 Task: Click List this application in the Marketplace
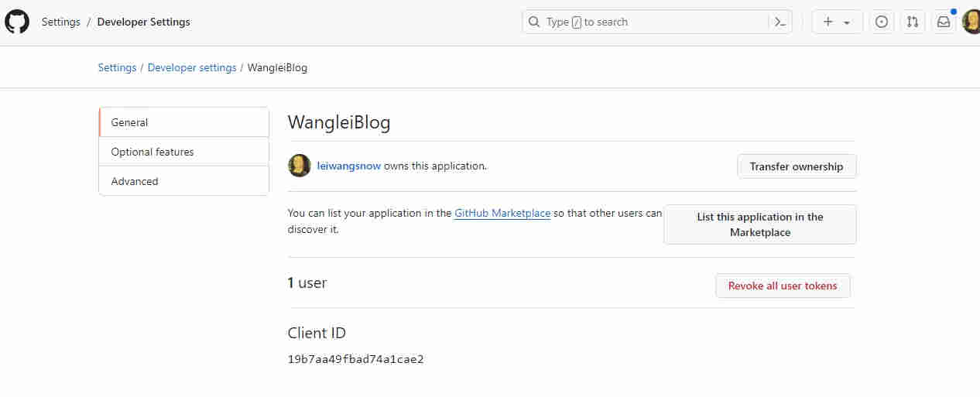[x=759, y=224]
